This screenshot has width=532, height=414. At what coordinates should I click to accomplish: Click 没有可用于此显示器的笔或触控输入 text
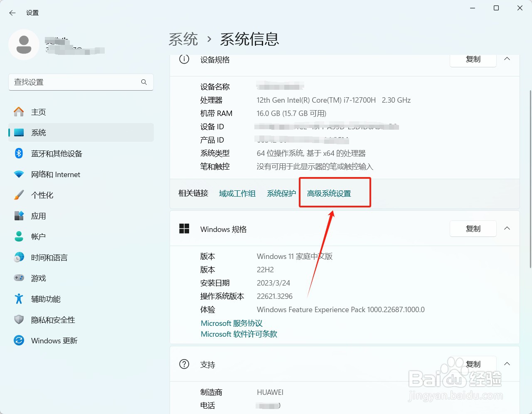[315, 167]
